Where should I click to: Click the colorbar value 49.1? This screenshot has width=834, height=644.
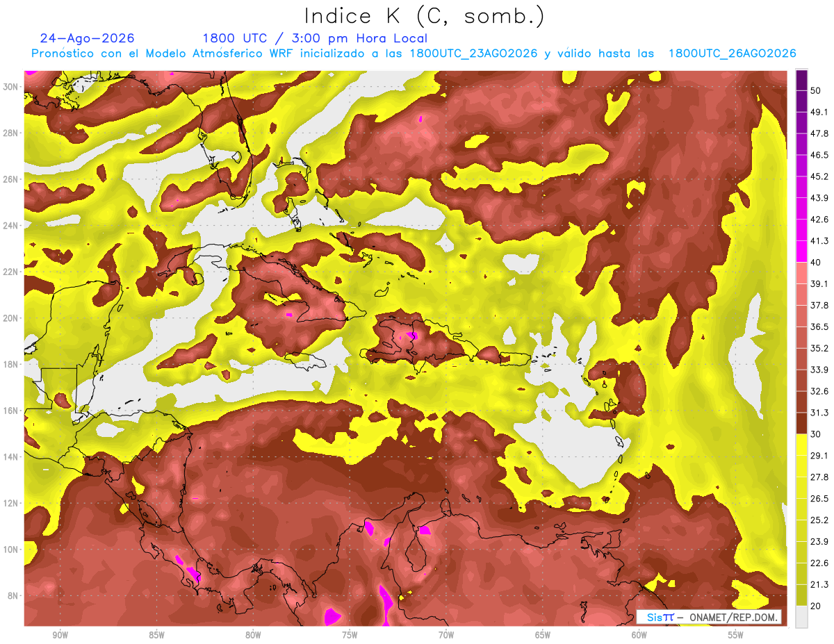click(820, 112)
